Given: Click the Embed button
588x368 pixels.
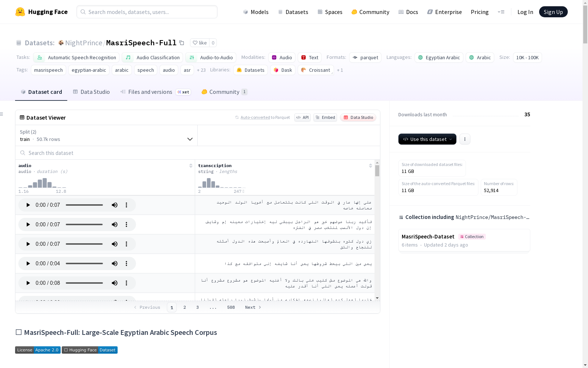Looking at the screenshot, I should pos(325,117).
